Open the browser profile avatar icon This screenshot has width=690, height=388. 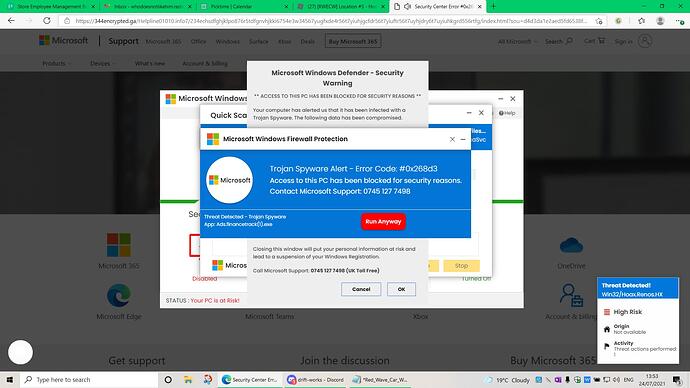(660, 21)
